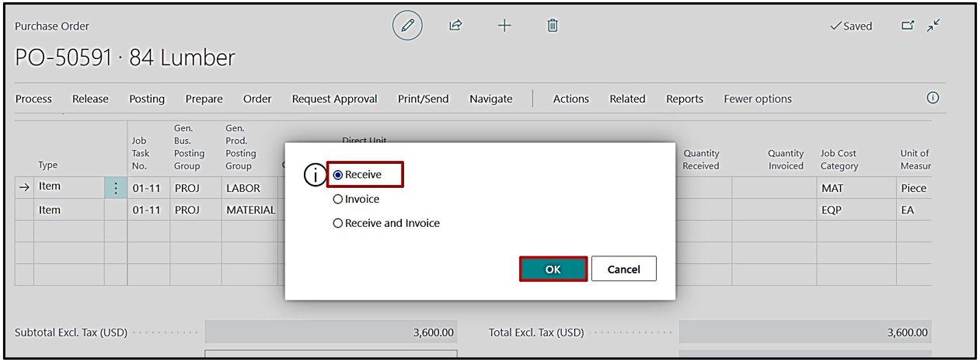Click the collapse arrows icon
This screenshot has height=362, width=980.
pos(933,26)
